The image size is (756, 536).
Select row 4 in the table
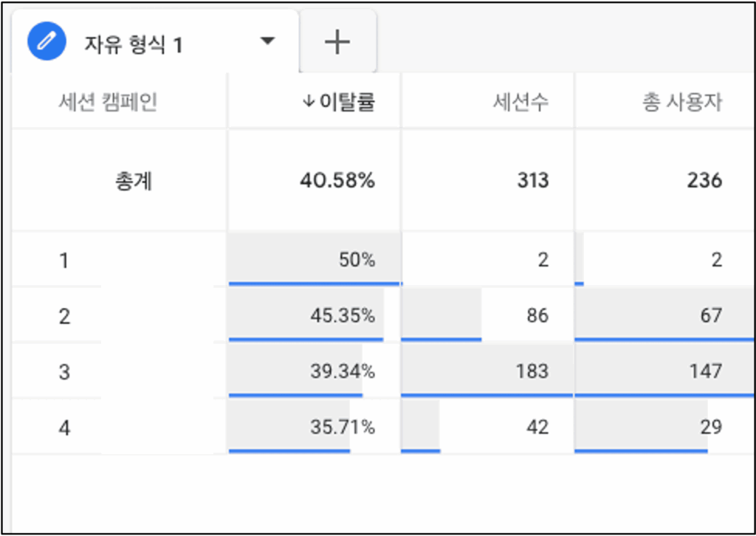[x=64, y=427]
